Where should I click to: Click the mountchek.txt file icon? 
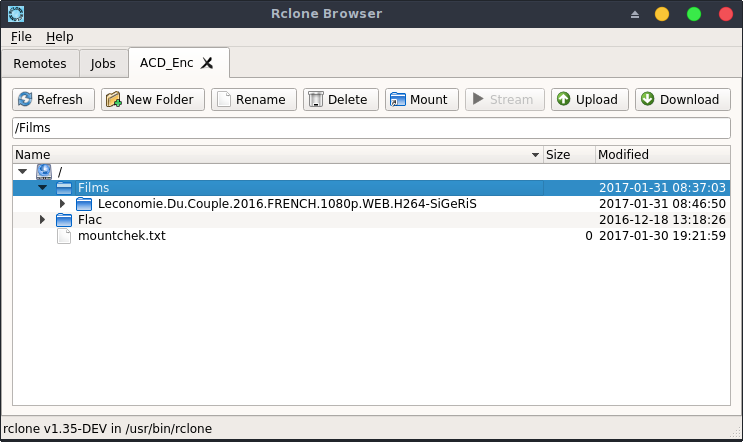pyautogui.click(x=64, y=236)
